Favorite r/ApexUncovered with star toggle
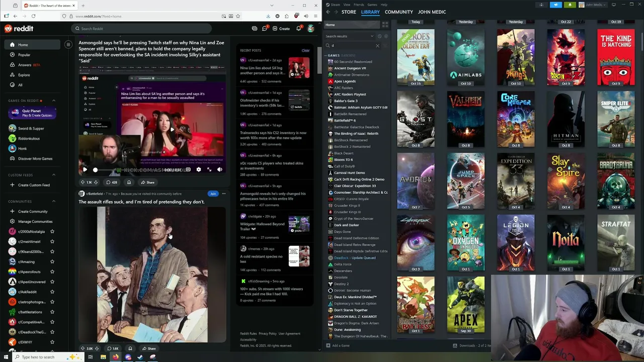The height and width of the screenshot is (362, 644). tap(52, 282)
